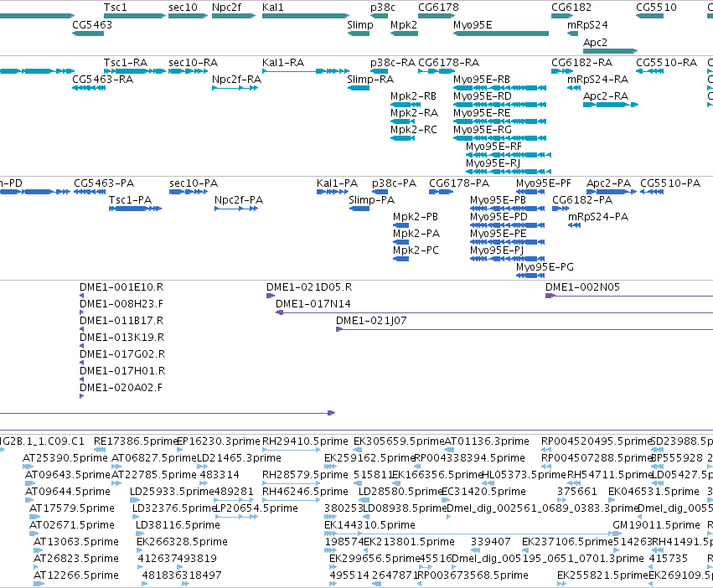The image size is (713, 588).
Task: Click the Npc2f-PA protein label
Action: (239, 200)
